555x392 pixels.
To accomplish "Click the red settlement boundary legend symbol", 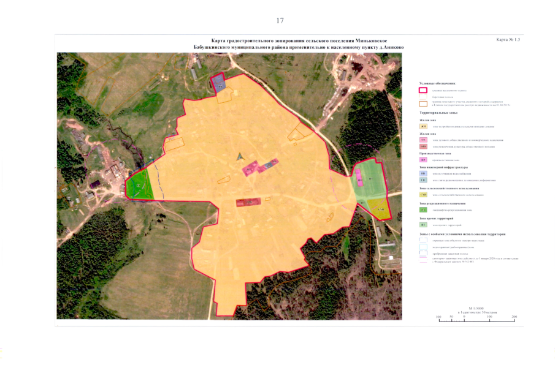I will pyautogui.click(x=423, y=90).
